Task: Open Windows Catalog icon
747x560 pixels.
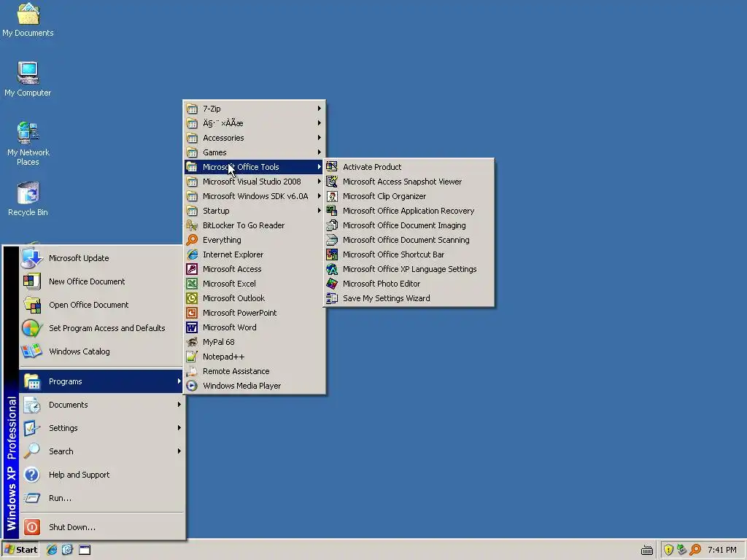Action: 31,351
